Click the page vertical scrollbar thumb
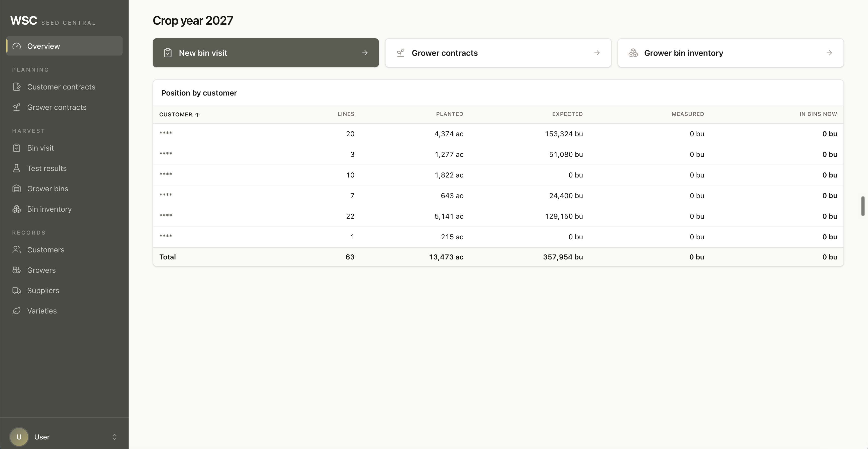This screenshot has width=868, height=449. pos(863,206)
